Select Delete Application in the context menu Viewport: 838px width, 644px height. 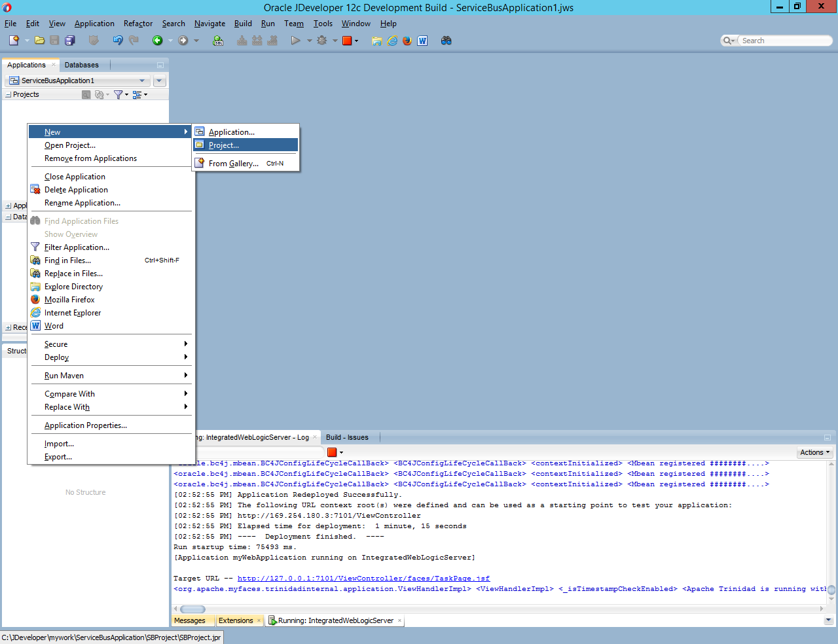(111, 190)
